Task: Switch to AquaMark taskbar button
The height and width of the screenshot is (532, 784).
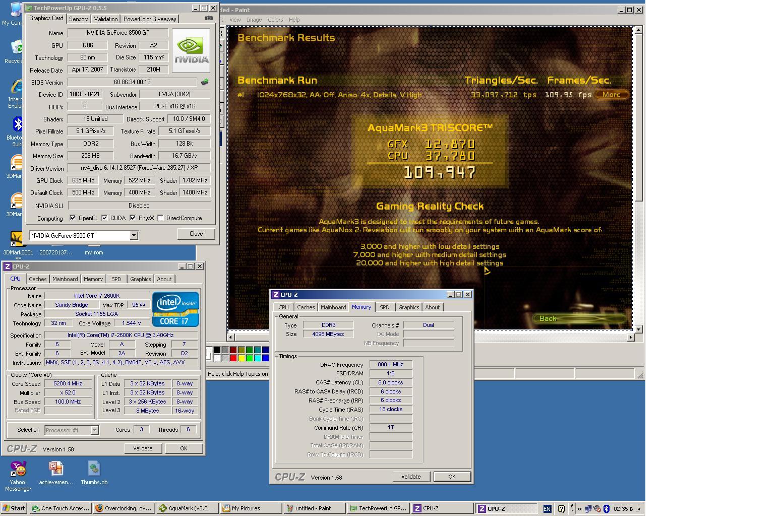Action: point(188,508)
